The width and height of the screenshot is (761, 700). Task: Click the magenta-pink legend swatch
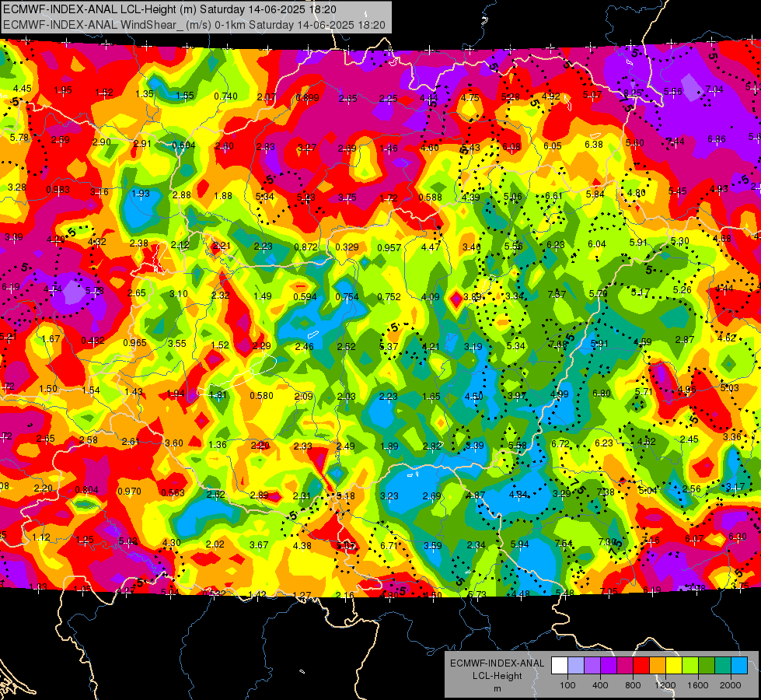click(x=625, y=666)
